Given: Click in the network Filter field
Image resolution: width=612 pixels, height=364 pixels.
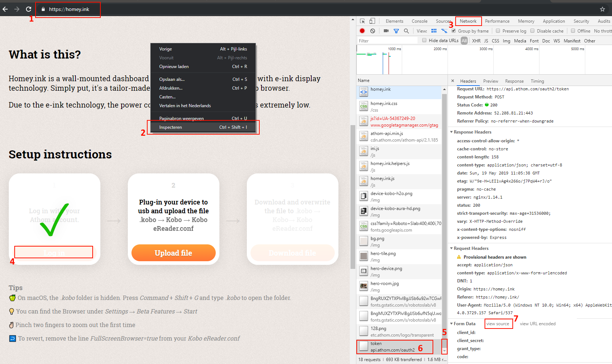Looking at the screenshot, I should tap(387, 41).
